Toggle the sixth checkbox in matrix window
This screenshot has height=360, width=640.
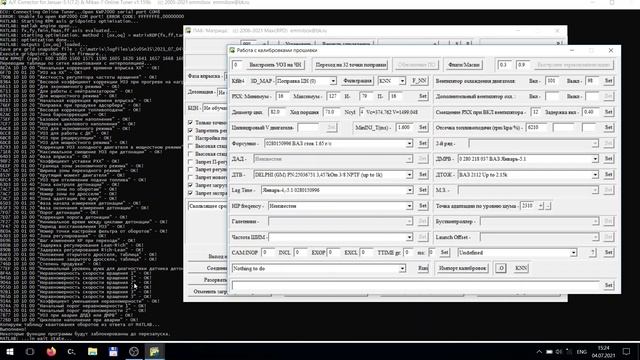pos(191,162)
